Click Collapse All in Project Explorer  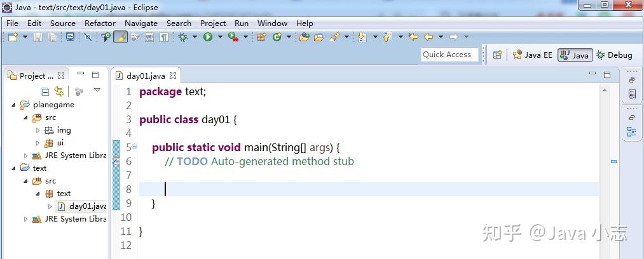[x=45, y=91]
